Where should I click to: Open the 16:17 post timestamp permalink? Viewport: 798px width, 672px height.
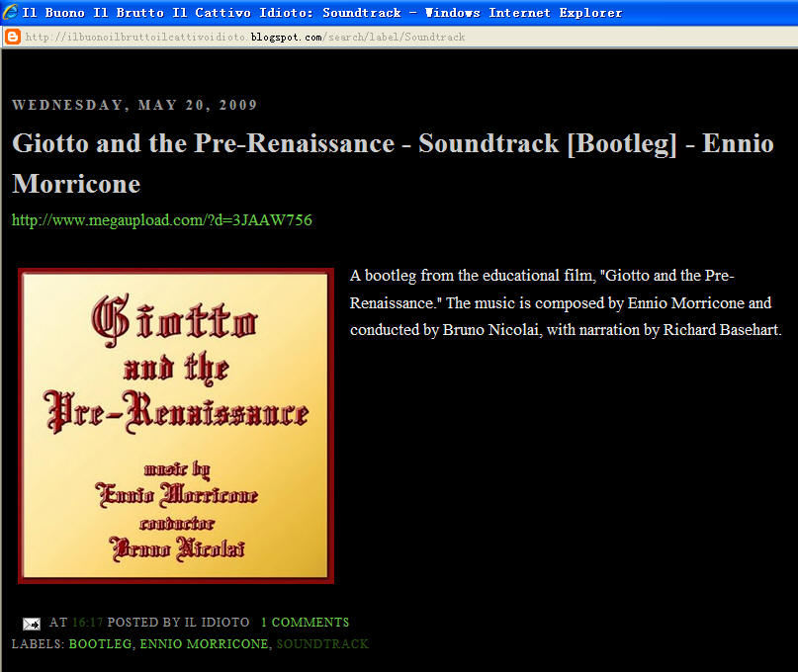(x=88, y=623)
